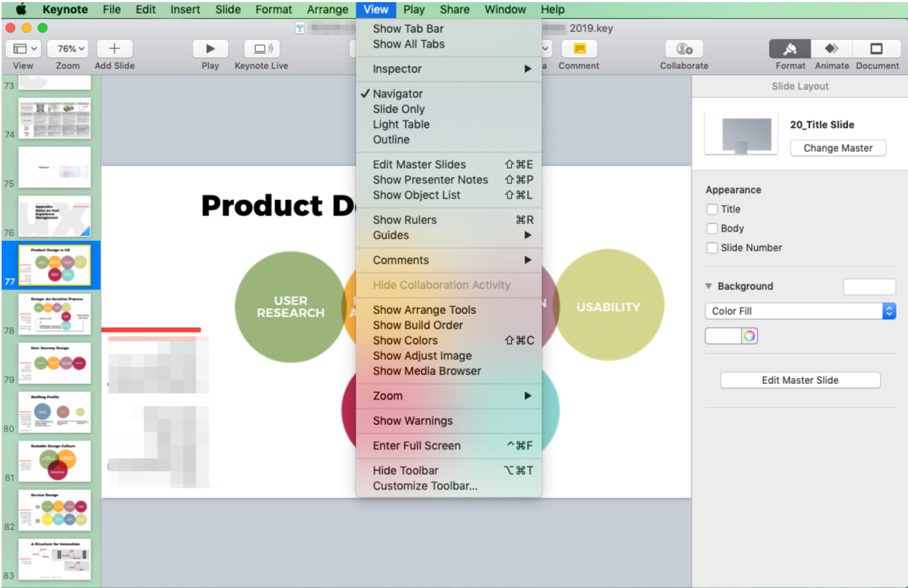
Task: Select slide 76 thumbnail in navigator
Action: (54, 217)
